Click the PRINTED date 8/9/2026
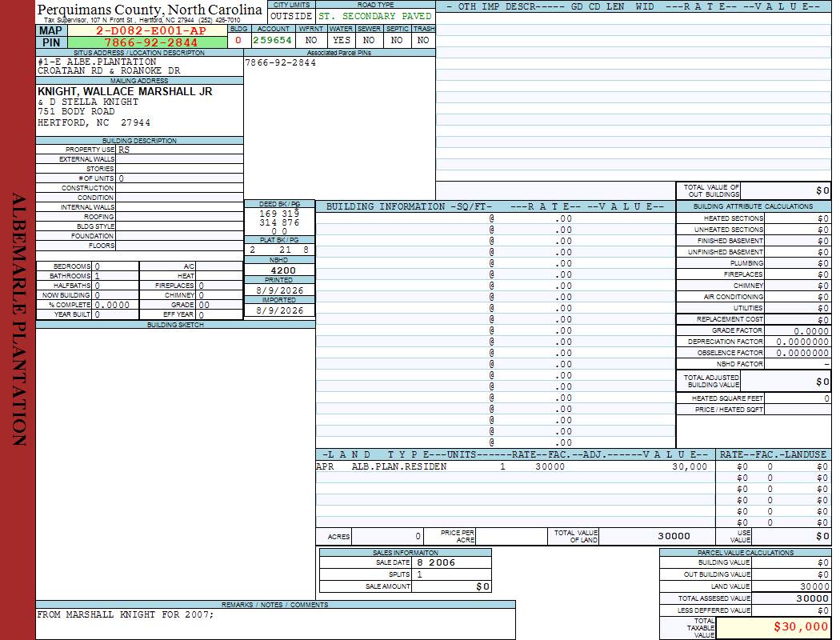The width and height of the screenshot is (840, 640). (x=280, y=290)
